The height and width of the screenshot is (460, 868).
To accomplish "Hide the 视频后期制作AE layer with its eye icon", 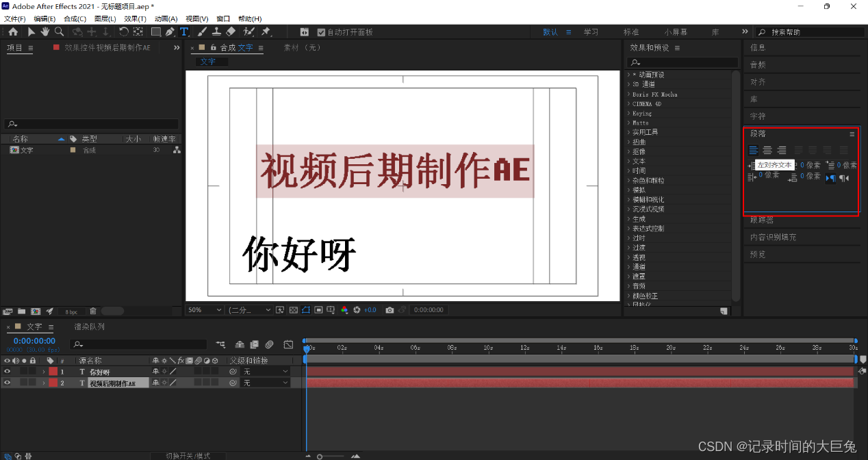I will pos(8,383).
